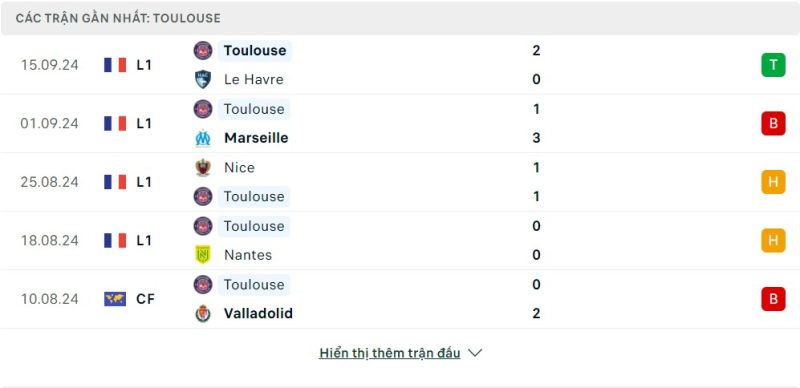Open the Marseille team name link
The width and height of the screenshot is (800, 388).
[x=256, y=138]
